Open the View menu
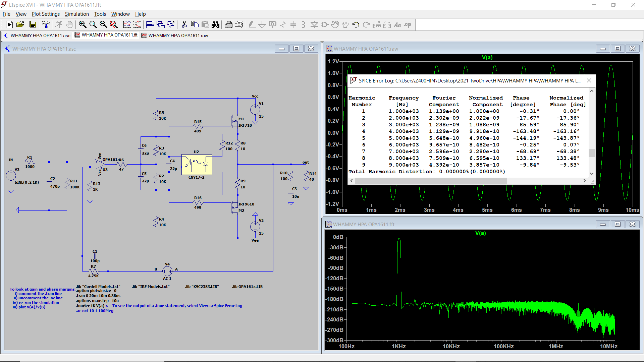 click(x=21, y=14)
